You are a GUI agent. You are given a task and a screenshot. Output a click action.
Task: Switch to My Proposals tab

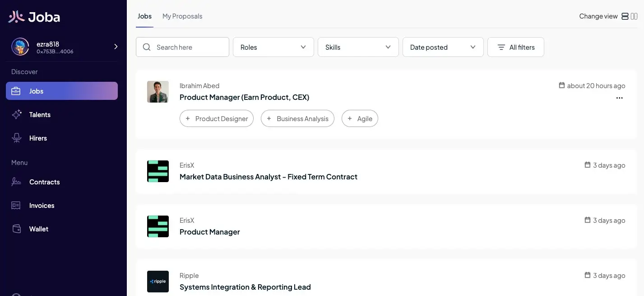coord(182,16)
